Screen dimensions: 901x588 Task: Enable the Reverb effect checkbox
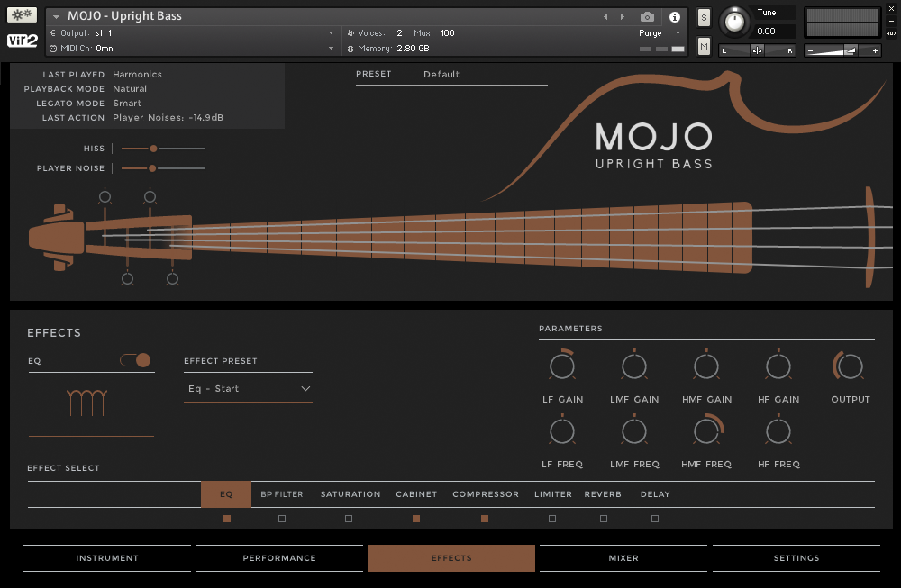point(603,519)
